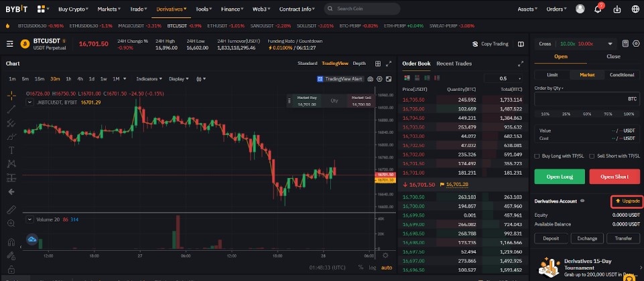This screenshot has width=644, height=281.
Task: Activate the zoom-in magnifier tool
Action: [11, 223]
